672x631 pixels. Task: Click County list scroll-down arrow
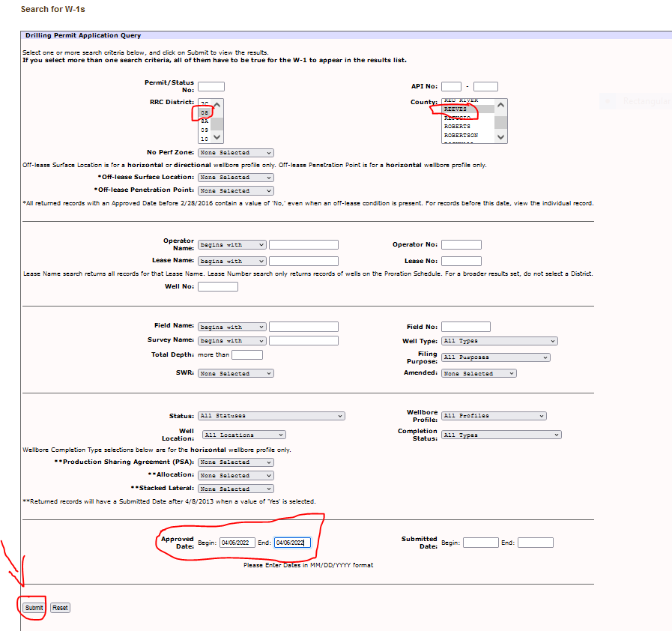[500, 137]
